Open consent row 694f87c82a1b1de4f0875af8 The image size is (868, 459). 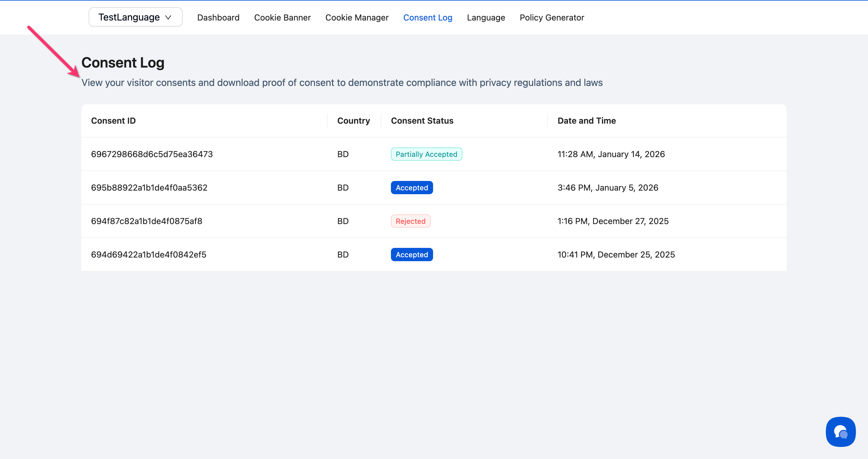click(x=146, y=221)
